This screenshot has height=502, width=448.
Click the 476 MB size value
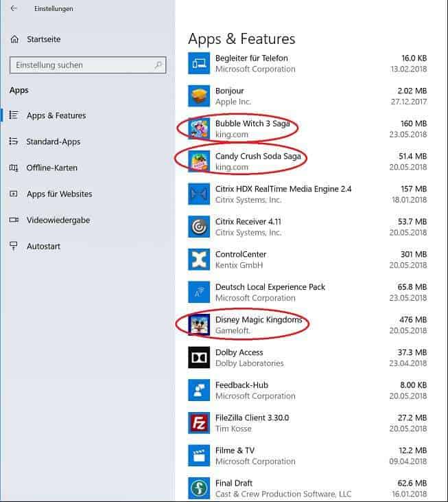(413, 319)
